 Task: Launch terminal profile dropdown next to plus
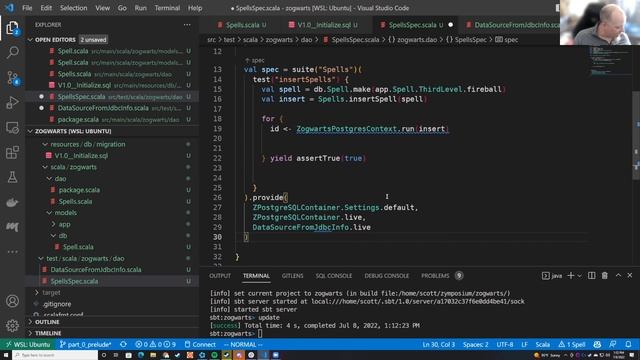579,276
